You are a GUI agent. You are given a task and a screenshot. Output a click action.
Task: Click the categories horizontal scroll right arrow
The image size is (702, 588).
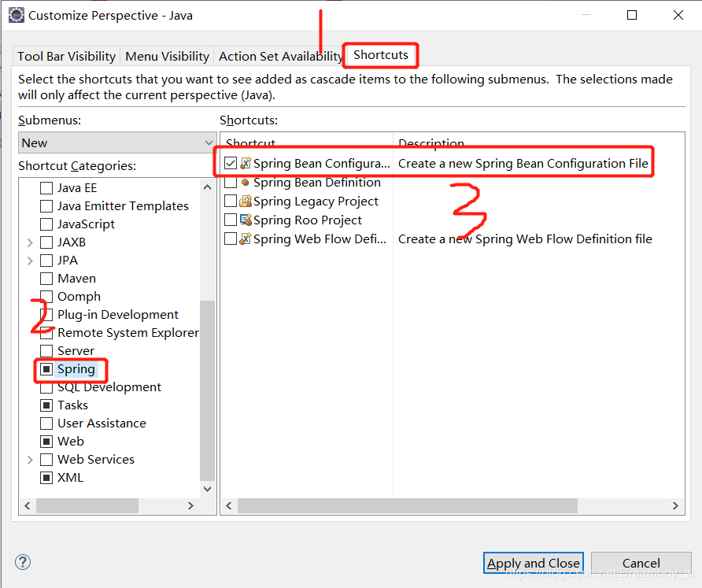190,505
